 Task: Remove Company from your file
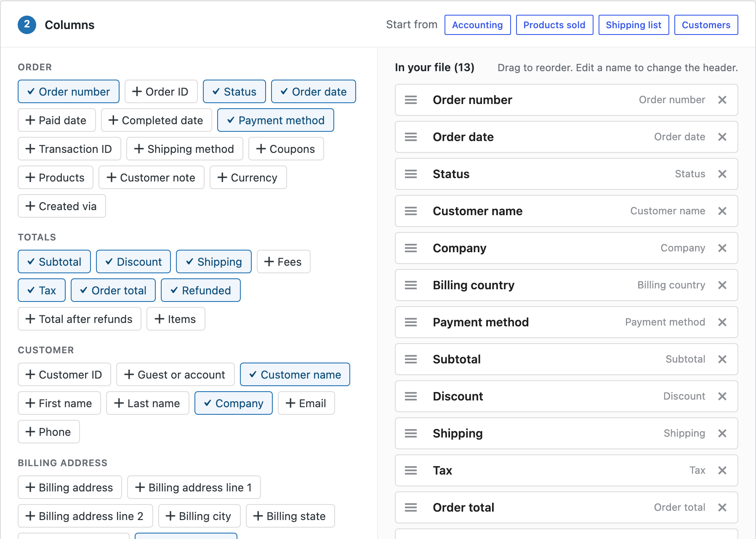pyautogui.click(x=722, y=248)
